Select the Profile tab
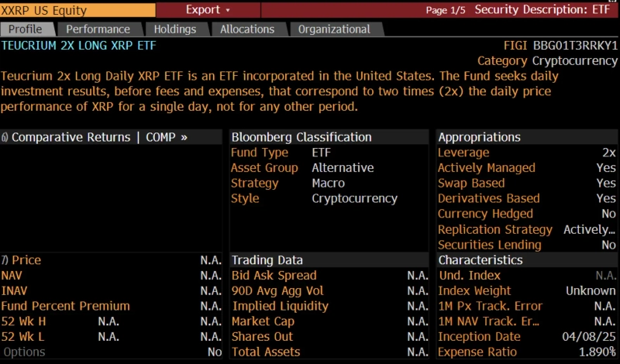Screen dimensions: 620x364 [x=25, y=29]
